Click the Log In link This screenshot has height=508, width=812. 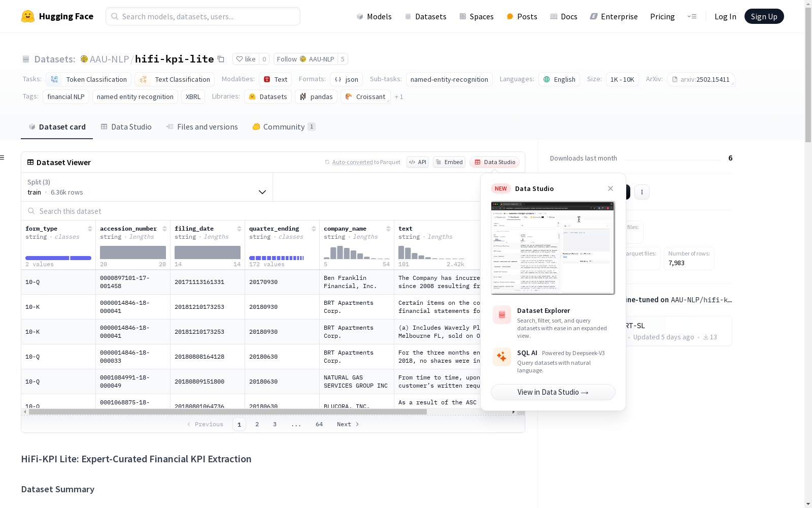[x=725, y=16]
